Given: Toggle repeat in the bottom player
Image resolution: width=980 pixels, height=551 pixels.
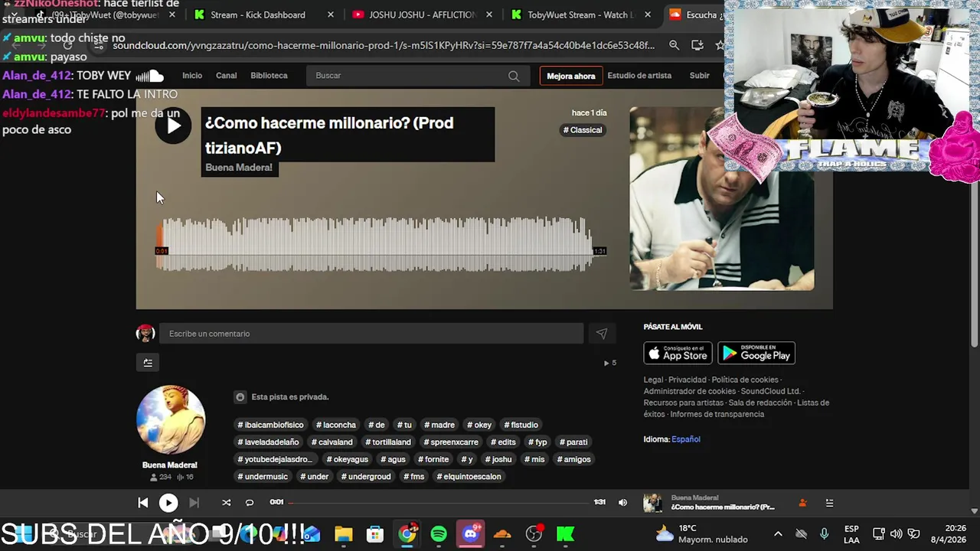Looking at the screenshot, I should tap(249, 503).
